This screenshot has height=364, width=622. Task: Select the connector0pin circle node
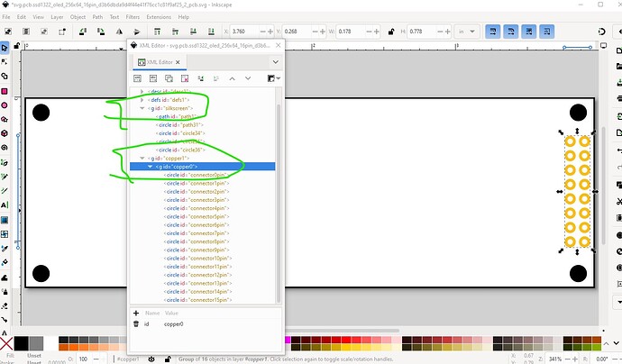197,175
